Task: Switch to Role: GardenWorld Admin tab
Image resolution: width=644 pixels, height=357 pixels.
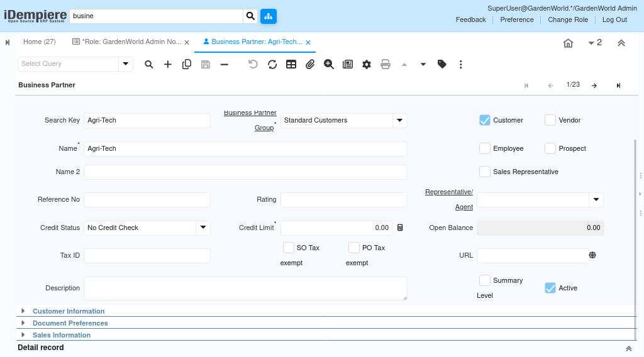Action: coord(126,42)
